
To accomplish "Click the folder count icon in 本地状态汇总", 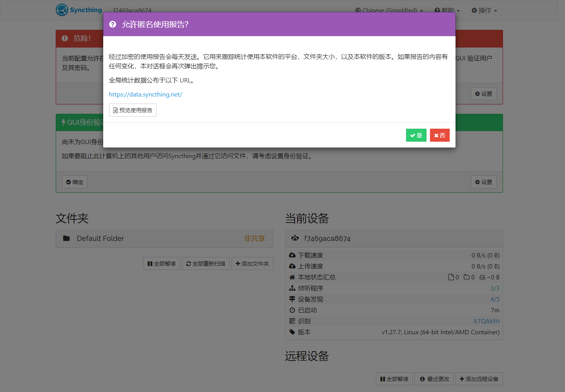I will (467, 277).
